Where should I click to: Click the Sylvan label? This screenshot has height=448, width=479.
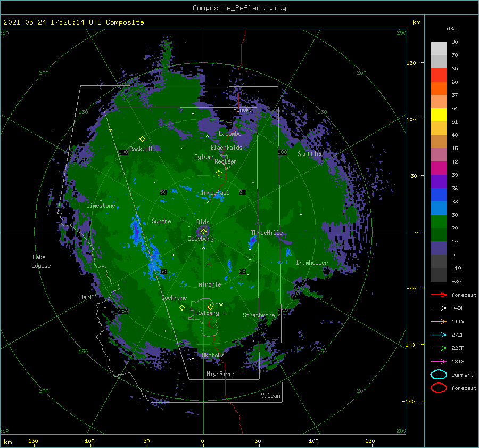click(x=204, y=157)
